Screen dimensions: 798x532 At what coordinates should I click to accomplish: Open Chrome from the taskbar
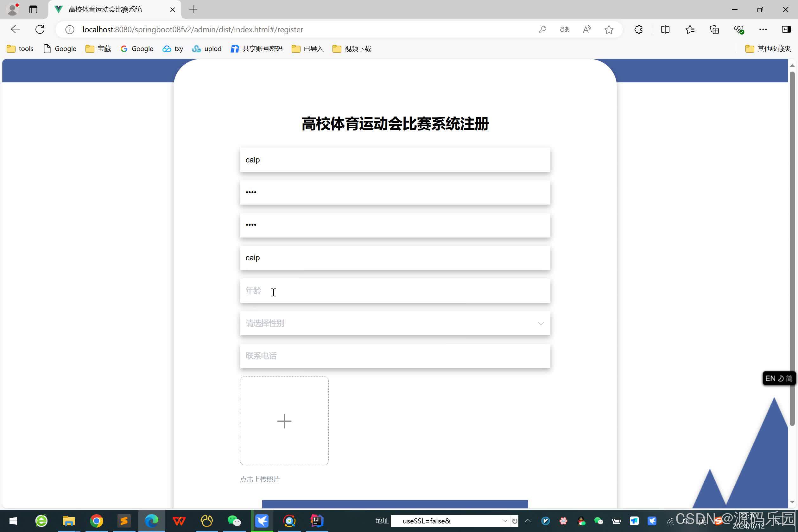pos(96,521)
